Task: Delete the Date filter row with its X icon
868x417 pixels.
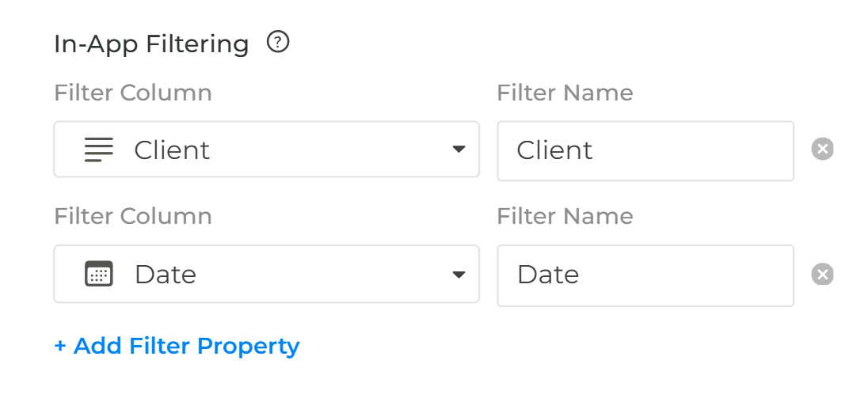Action: coord(823,274)
